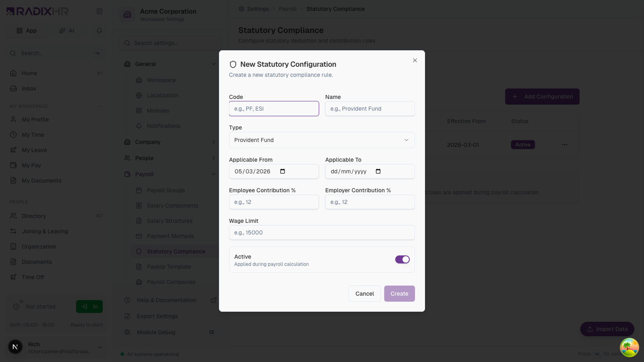Select Statutory Compliance settings item
Viewport: 644px width, 362px height.
pos(175,251)
